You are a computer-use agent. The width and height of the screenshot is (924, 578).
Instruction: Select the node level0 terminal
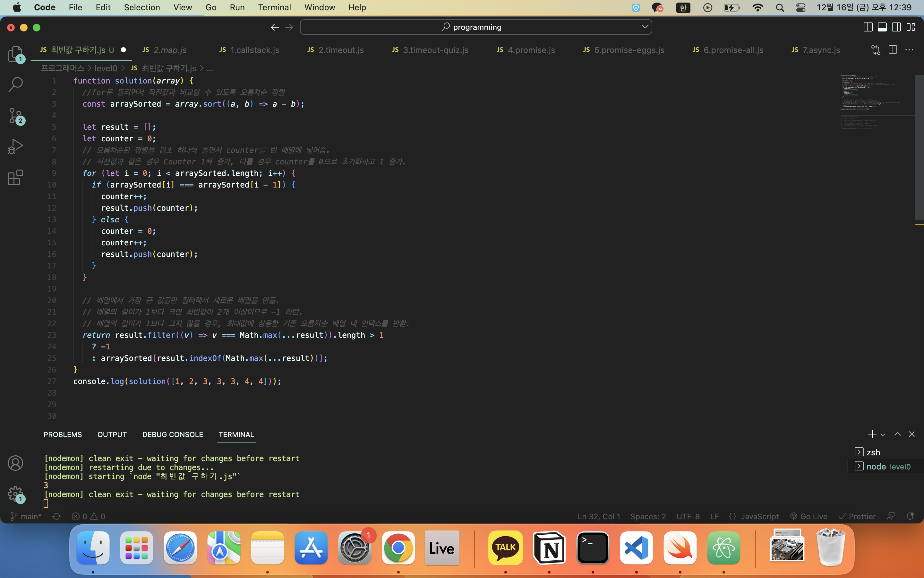pos(885,466)
